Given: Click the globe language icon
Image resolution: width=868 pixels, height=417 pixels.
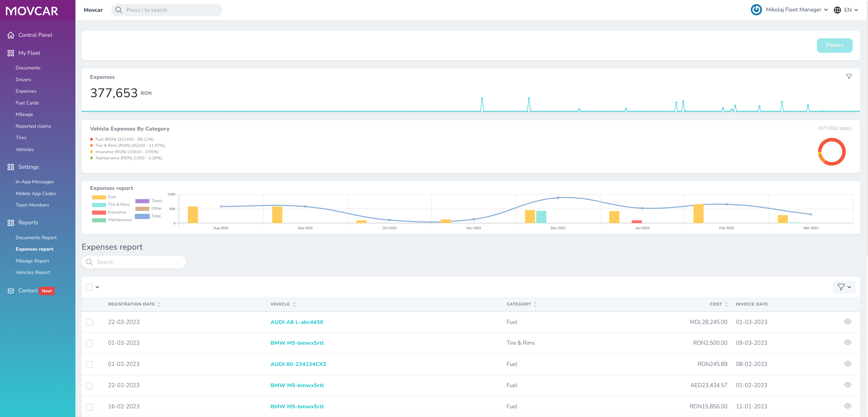Looking at the screenshot, I should pos(837,10).
